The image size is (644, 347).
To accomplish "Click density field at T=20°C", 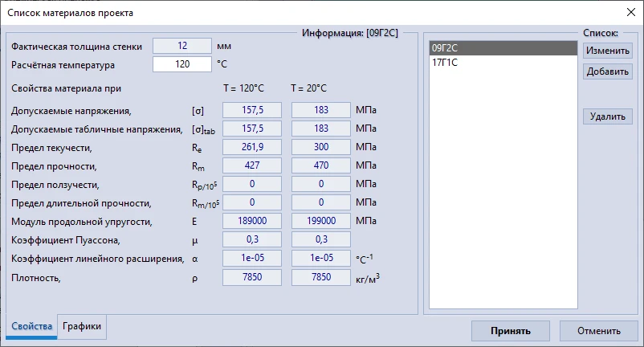I will 321,277.
